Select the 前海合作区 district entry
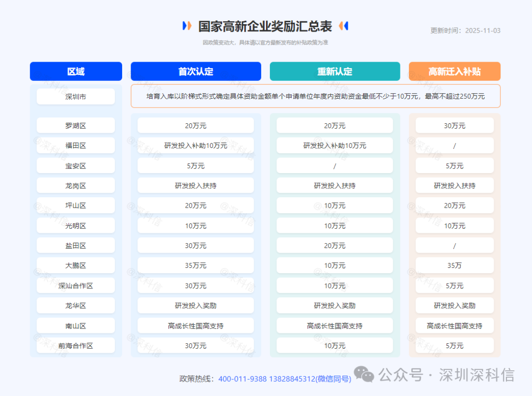This screenshot has height=396, width=532. coord(75,345)
